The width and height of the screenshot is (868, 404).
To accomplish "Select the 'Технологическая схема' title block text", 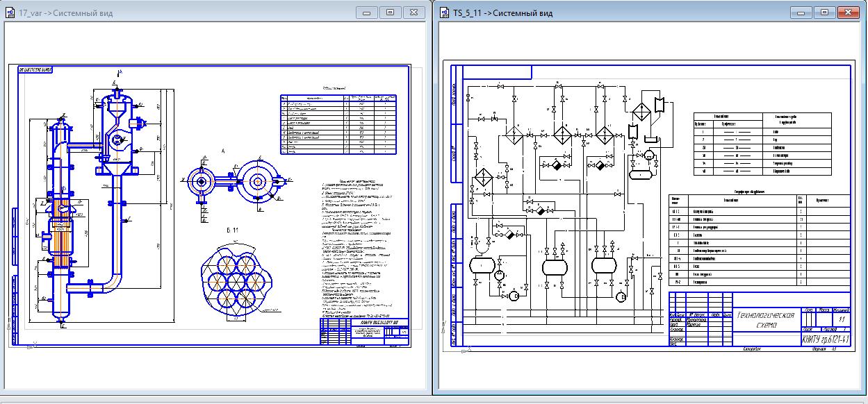I will [x=767, y=319].
